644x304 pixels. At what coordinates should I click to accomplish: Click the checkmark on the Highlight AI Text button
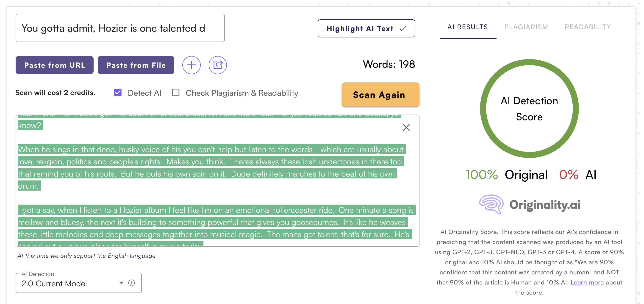pos(403,28)
